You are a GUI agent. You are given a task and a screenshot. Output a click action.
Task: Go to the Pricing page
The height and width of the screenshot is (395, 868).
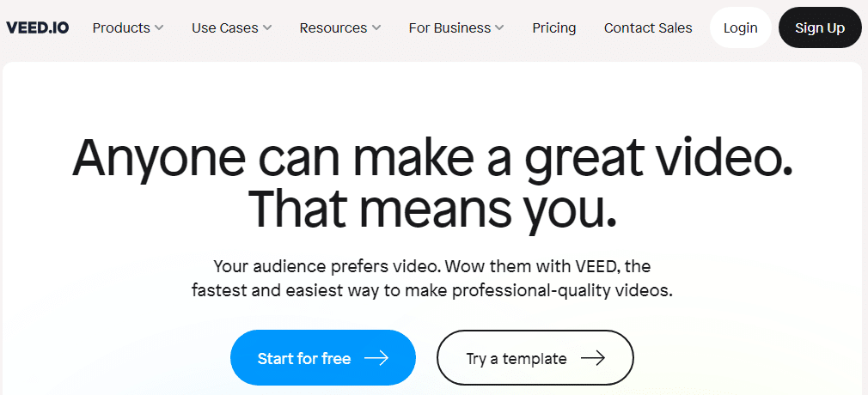pyautogui.click(x=554, y=27)
